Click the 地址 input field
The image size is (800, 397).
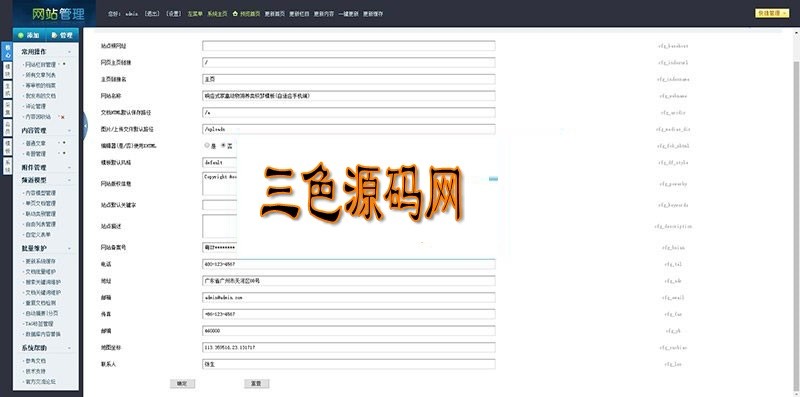point(348,281)
